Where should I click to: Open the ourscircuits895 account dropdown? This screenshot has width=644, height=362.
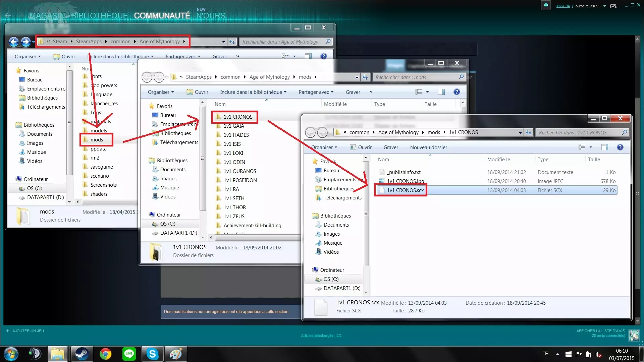pyautogui.click(x=590, y=6)
